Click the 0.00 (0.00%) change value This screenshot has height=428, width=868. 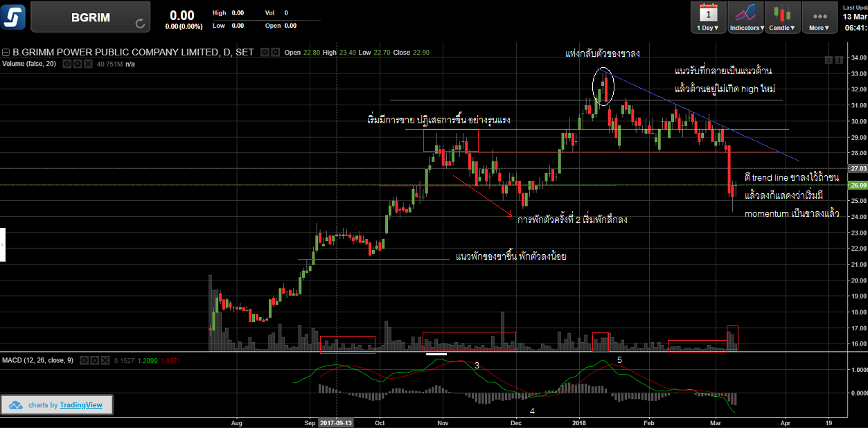coord(184,26)
